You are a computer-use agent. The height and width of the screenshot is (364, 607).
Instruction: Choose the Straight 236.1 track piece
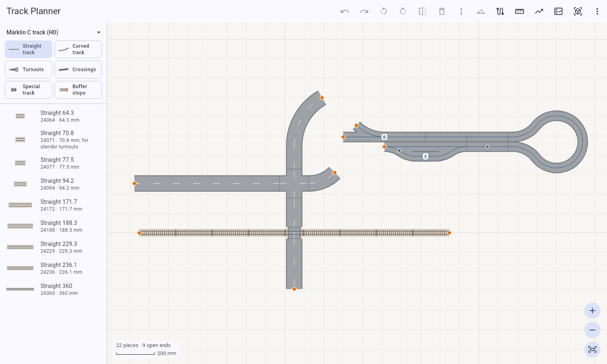click(53, 268)
